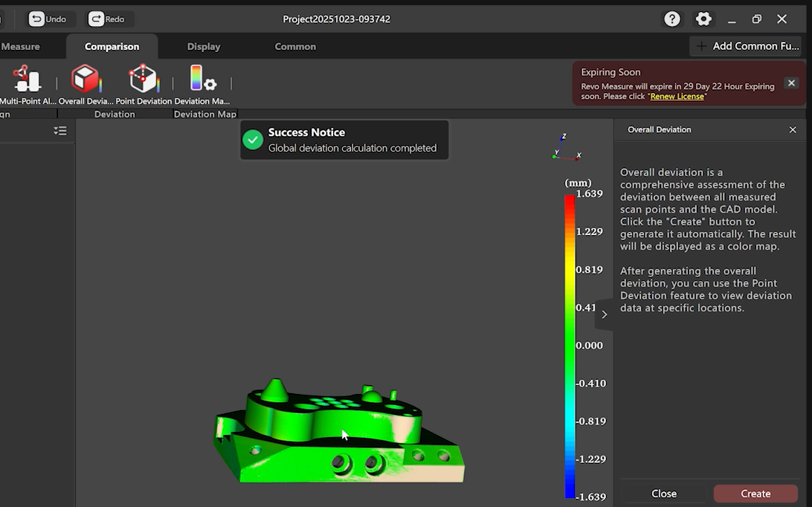Open the help question mark icon

click(x=672, y=19)
